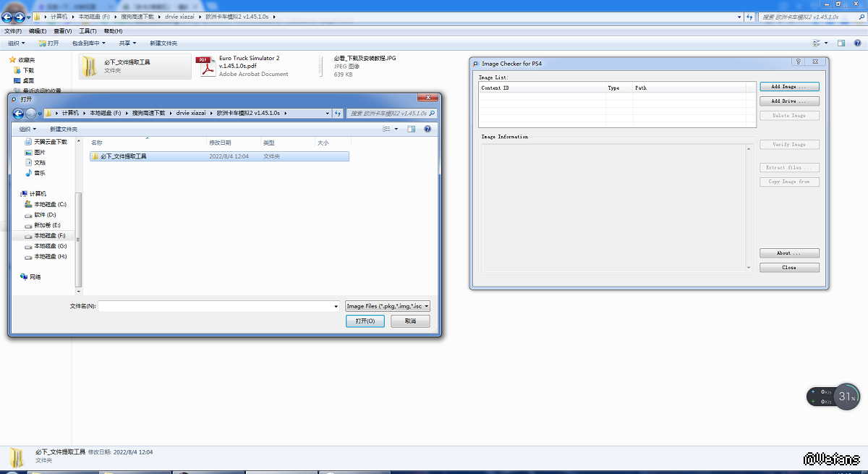868x474 pixels.
Task: Click the Path column header in Image List
Action: [x=691, y=88]
